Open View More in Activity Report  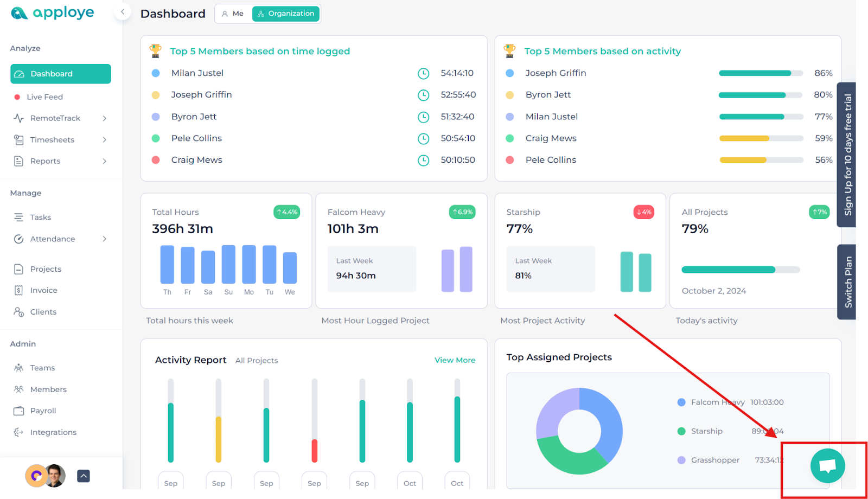point(455,360)
